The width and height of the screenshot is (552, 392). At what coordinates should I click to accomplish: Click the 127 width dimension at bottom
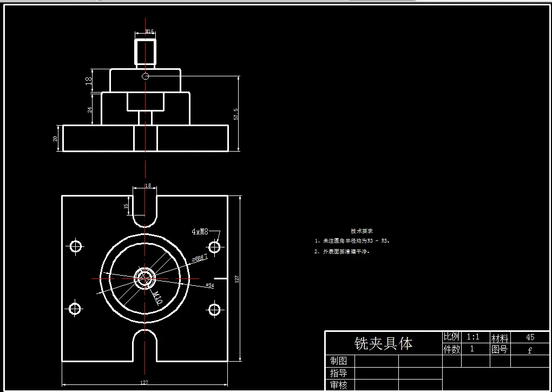click(143, 382)
